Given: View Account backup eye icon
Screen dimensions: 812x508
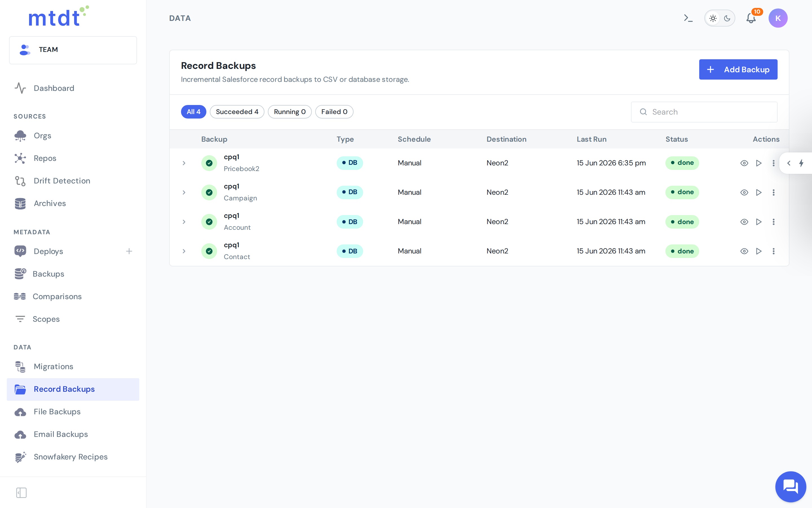Looking at the screenshot, I should 744,222.
